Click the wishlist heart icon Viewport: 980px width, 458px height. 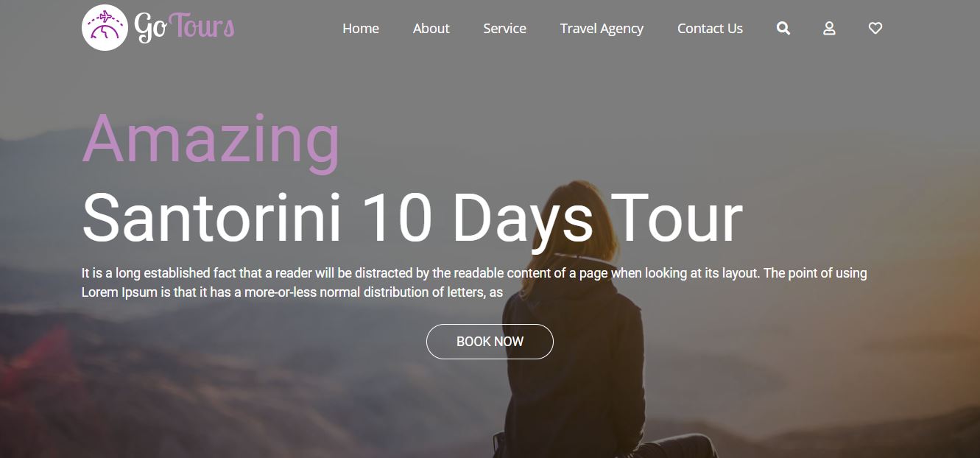coord(875,29)
